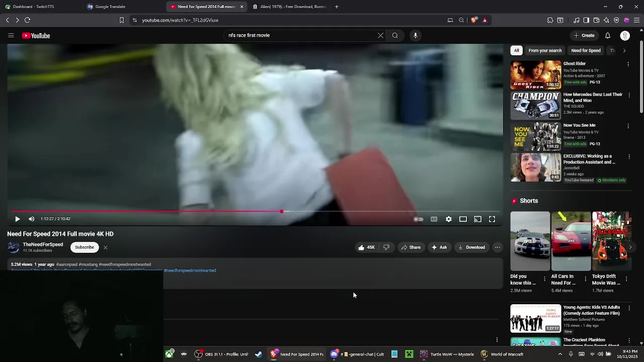The image size is (644, 362).
Task: Open the player settings gear
Action: point(448,219)
